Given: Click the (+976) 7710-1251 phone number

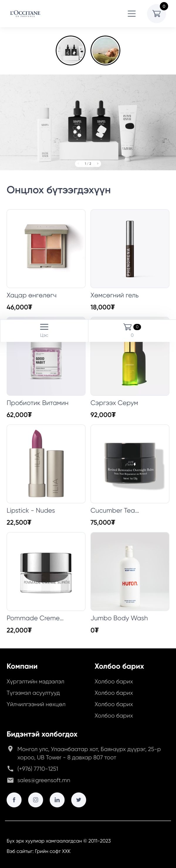Looking at the screenshot, I should (x=38, y=769).
